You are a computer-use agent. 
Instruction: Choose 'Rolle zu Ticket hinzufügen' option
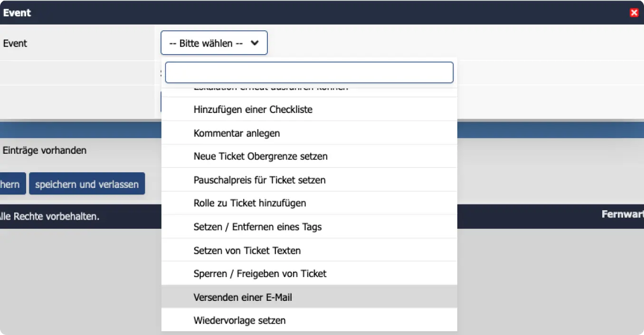pos(309,203)
